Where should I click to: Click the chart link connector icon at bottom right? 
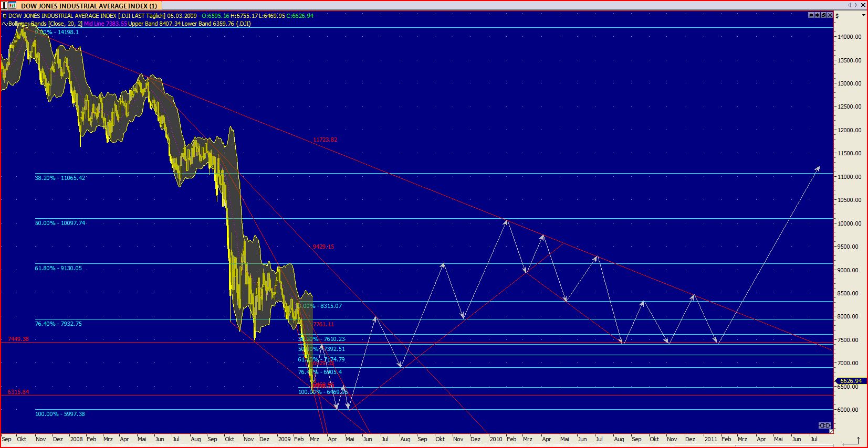click(x=825, y=425)
